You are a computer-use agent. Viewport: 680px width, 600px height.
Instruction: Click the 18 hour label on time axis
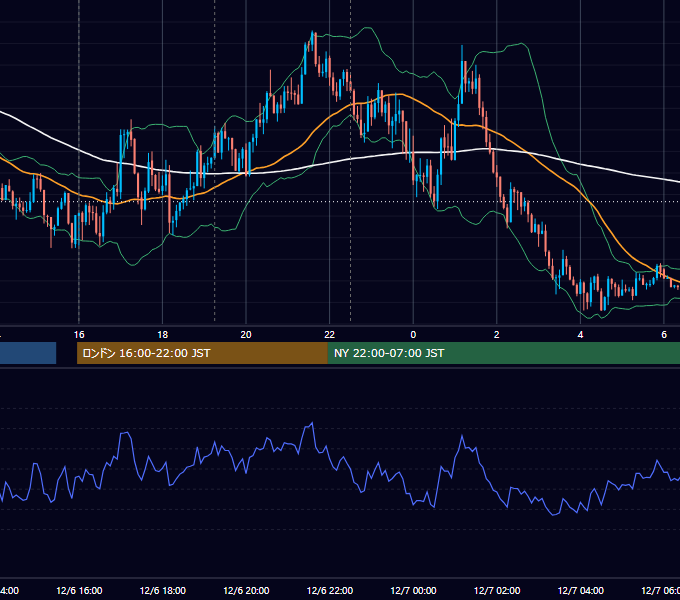coord(163,335)
